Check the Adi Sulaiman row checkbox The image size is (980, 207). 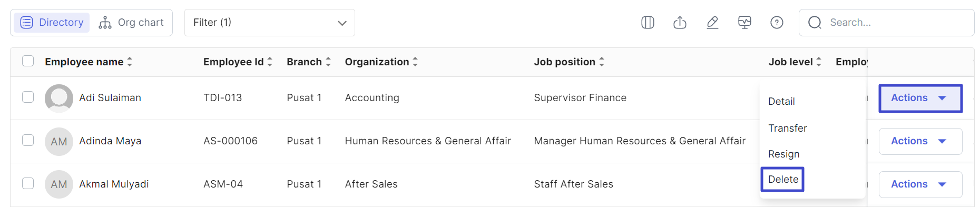point(28,97)
